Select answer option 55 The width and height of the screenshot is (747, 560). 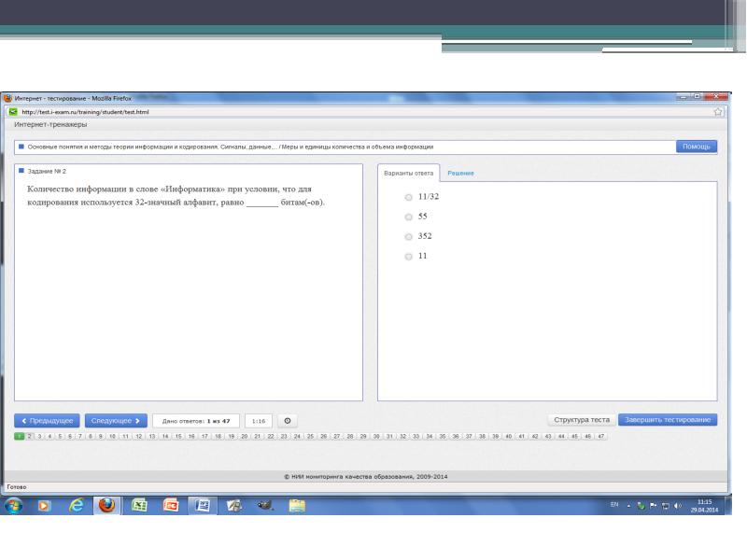coord(408,217)
